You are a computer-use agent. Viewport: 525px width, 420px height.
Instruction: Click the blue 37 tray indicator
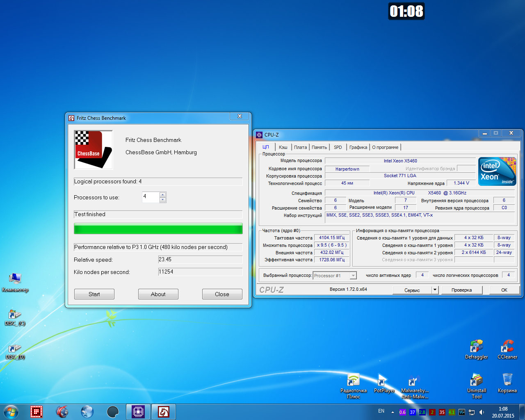click(x=412, y=412)
